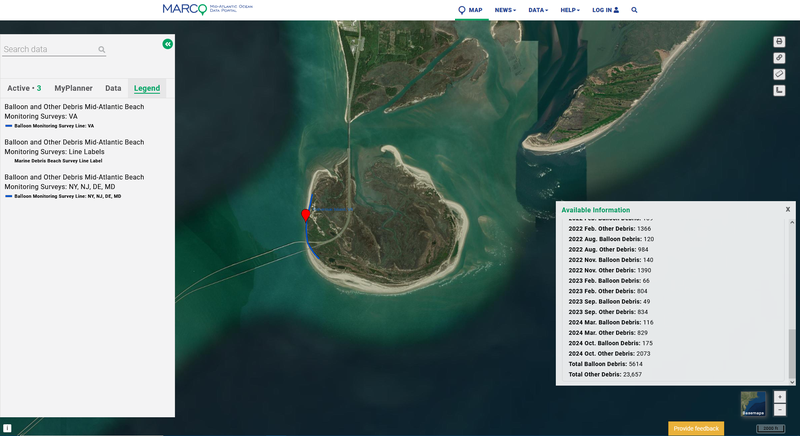
Task: Click the LOG IN link
Action: 605,10
